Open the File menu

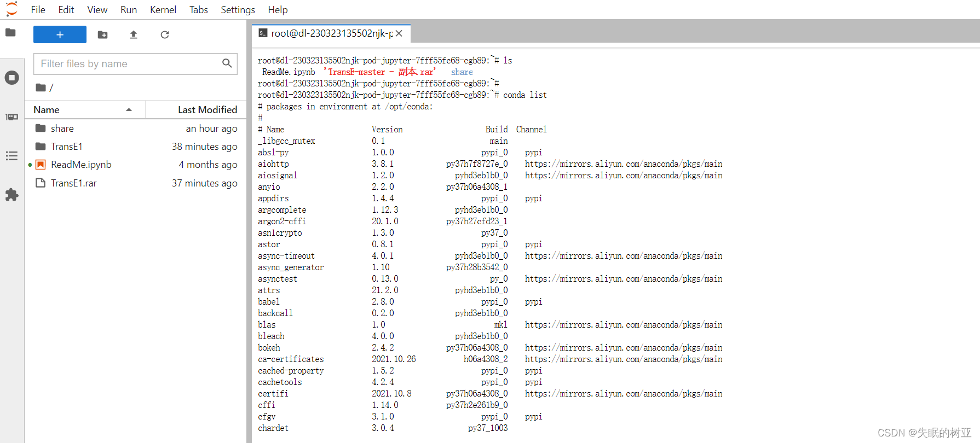38,10
